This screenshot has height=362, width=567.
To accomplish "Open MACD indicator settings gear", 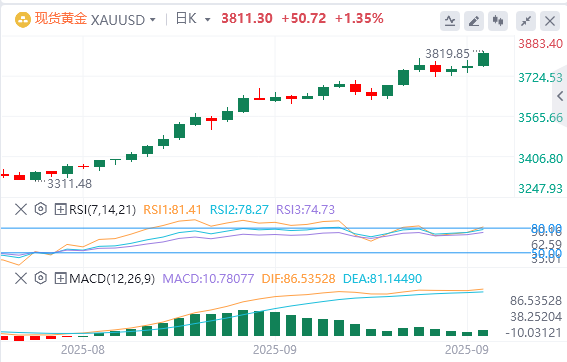I will coord(41,278).
